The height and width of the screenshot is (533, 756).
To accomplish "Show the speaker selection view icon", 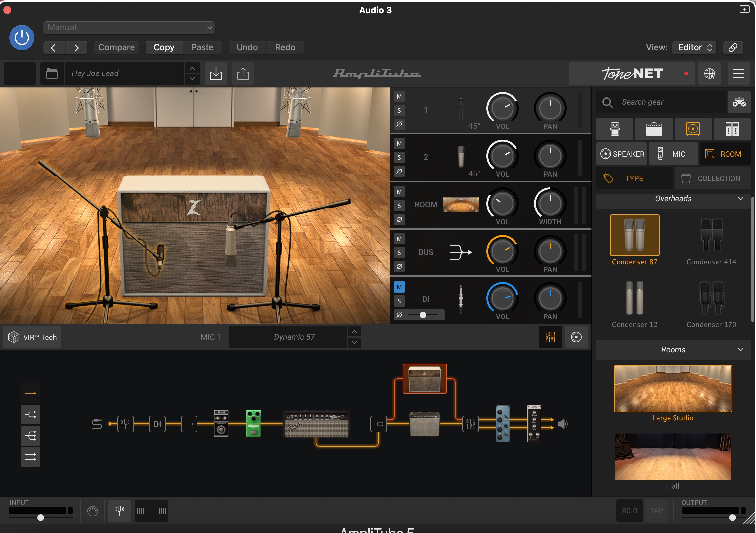I will (x=576, y=337).
